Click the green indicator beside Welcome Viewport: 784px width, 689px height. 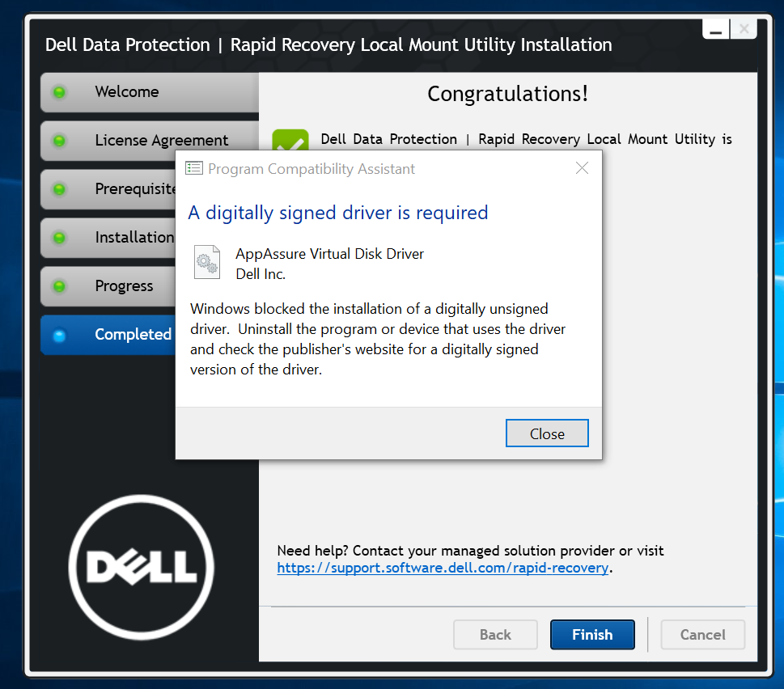point(59,92)
